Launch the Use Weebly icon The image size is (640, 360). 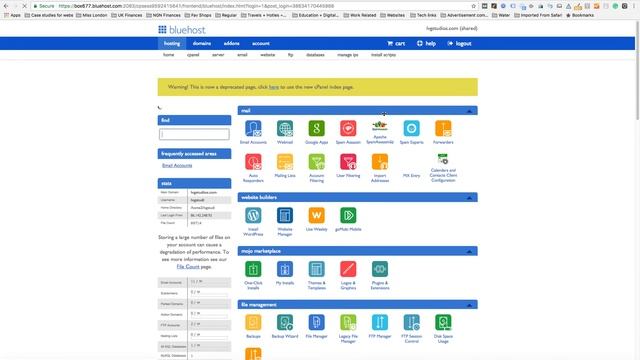click(x=316, y=216)
